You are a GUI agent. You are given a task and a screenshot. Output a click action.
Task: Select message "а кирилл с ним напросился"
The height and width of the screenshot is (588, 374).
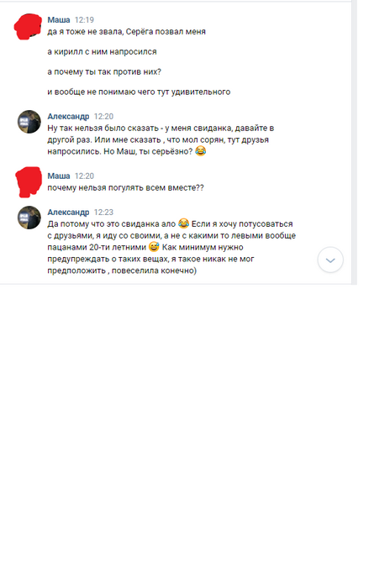(x=102, y=52)
